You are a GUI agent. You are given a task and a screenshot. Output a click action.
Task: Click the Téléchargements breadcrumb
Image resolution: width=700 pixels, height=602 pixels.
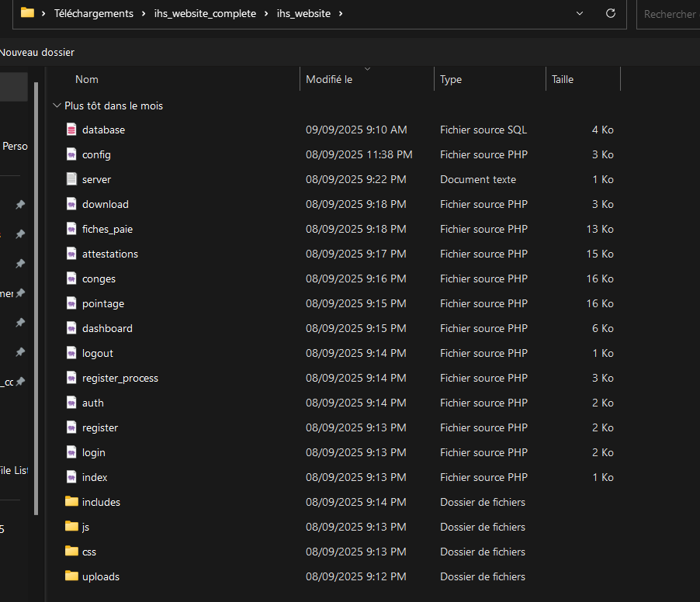pos(94,14)
